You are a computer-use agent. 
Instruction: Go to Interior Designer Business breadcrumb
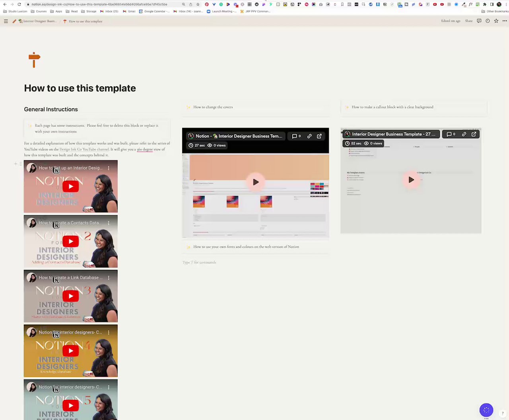pos(38,21)
